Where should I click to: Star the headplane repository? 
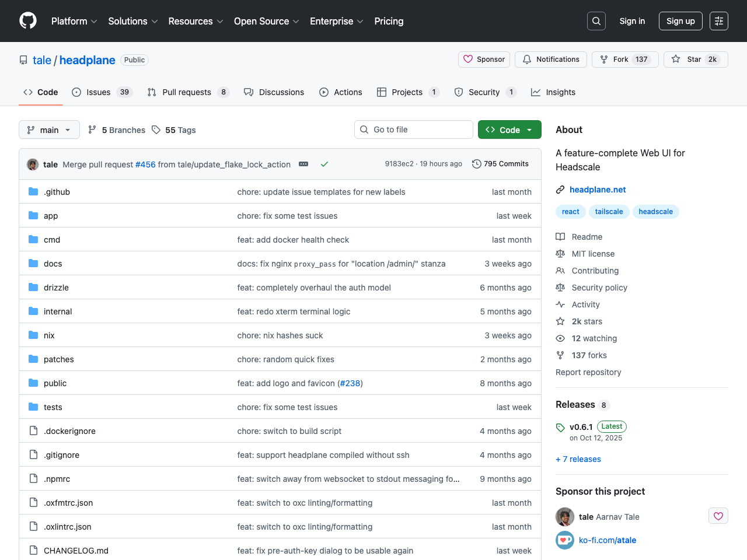pyautogui.click(x=696, y=59)
